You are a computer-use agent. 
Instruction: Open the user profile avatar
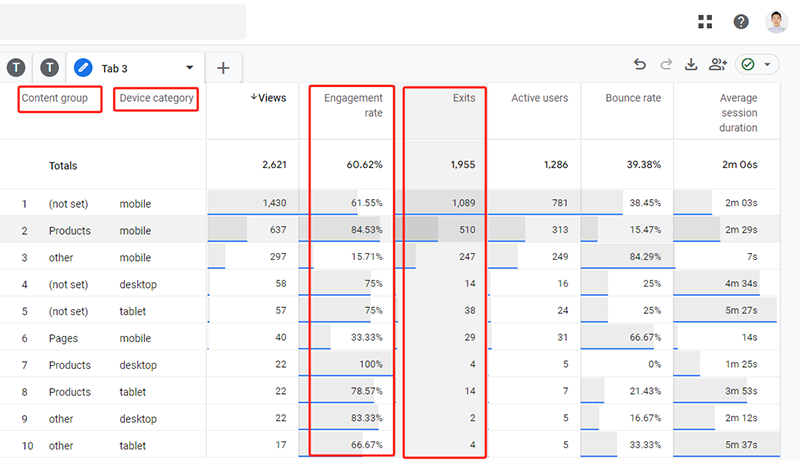pyautogui.click(x=776, y=21)
